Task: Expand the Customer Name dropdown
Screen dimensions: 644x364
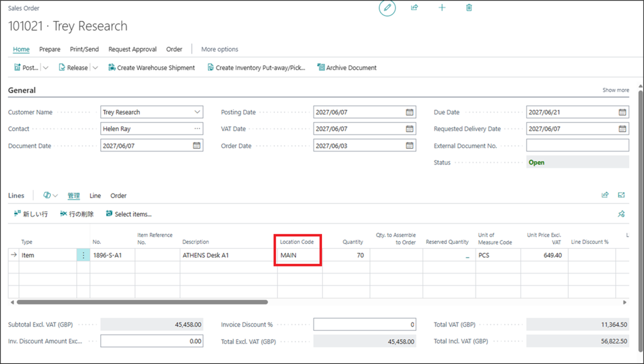Action: click(197, 113)
